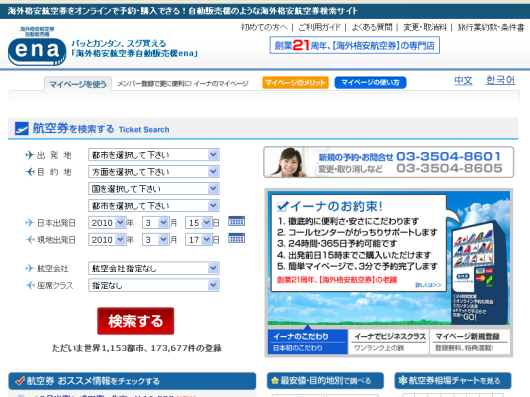Open the 航空会社 airline dropdown

point(154,268)
